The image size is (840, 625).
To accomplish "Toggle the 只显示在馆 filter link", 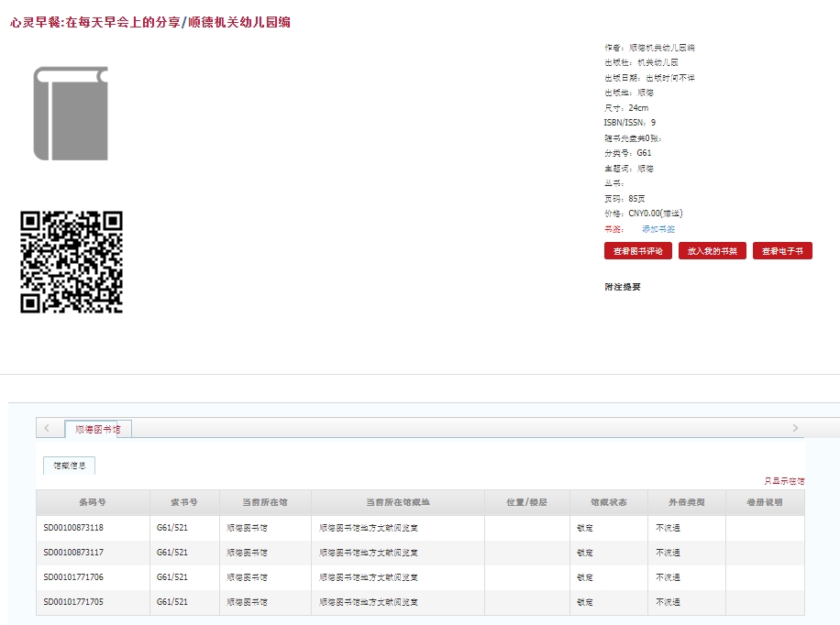I will (784, 481).
